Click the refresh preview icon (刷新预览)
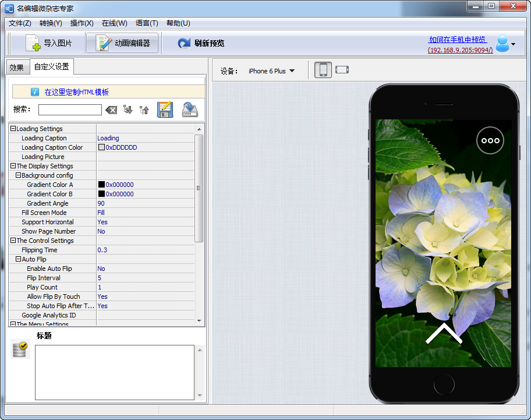This screenshot has height=420, width=531. (184, 43)
